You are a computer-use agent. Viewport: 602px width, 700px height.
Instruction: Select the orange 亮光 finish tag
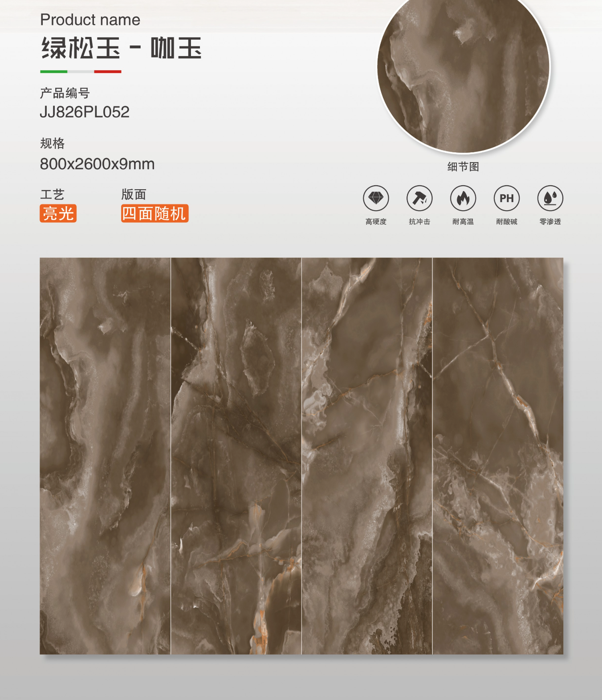point(58,213)
